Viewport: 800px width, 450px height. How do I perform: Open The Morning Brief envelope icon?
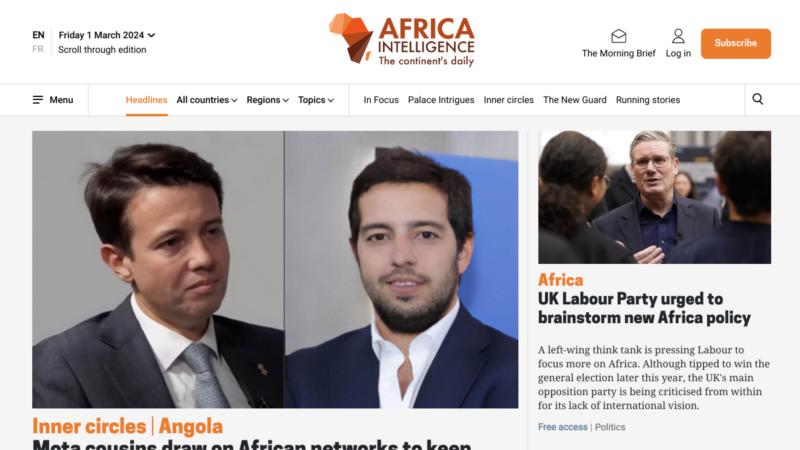[x=618, y=36]
